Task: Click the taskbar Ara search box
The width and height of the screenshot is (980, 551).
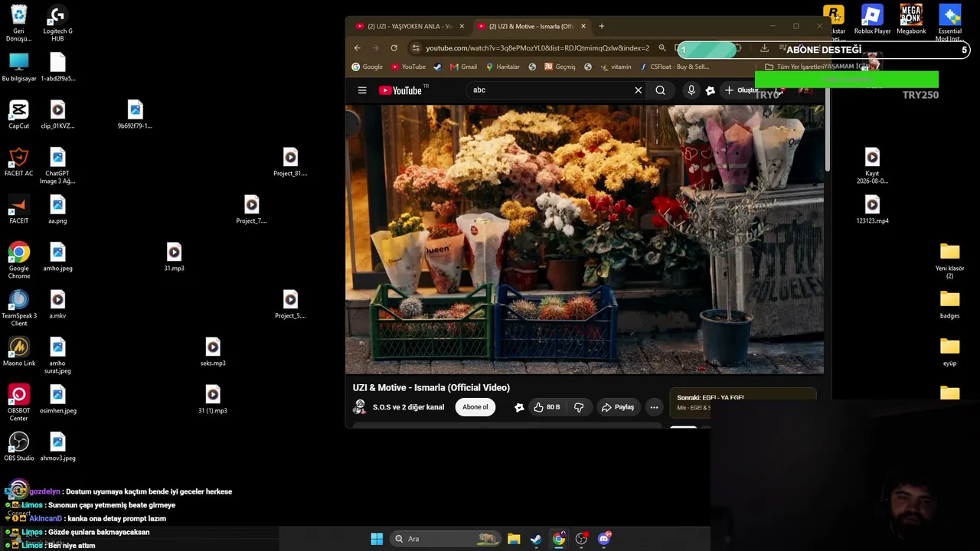Action: [x=444, y=539]
